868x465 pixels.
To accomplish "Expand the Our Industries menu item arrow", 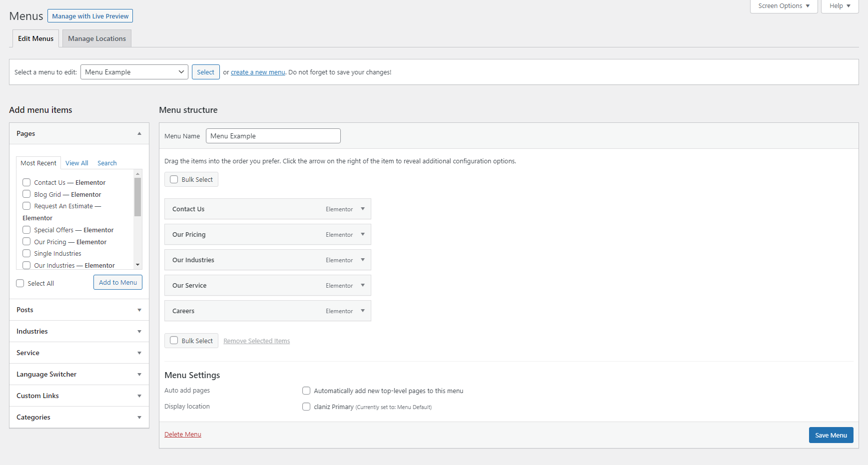I will pos(363,260).
